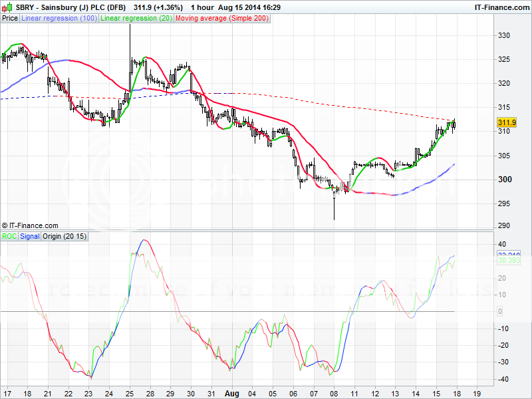Click the 315 price axis label
This screenshot has width=532, height=399.
[x=504, y=108]
